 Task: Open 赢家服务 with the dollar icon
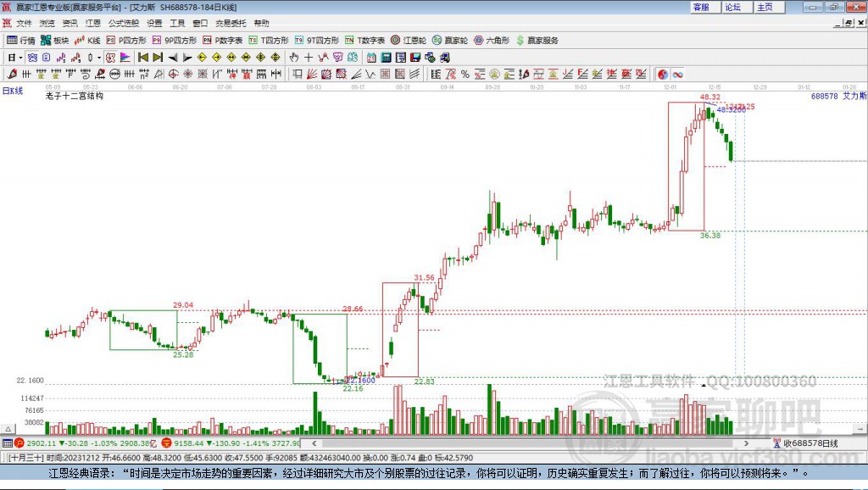click(537, 41)
